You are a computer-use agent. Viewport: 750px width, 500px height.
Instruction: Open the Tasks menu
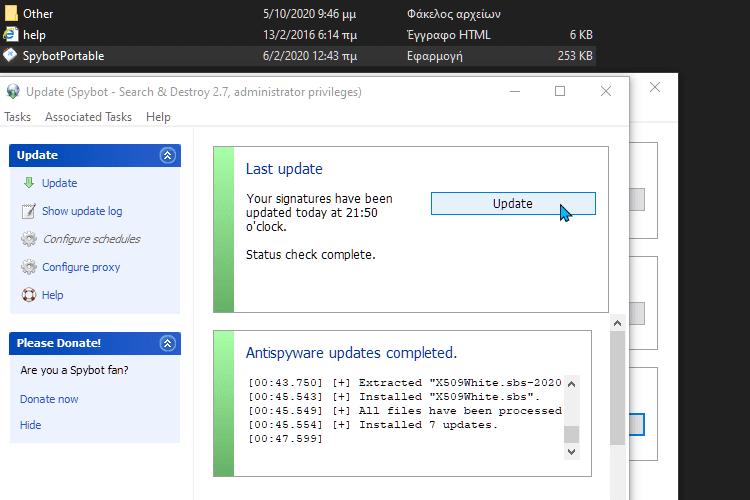18,117
